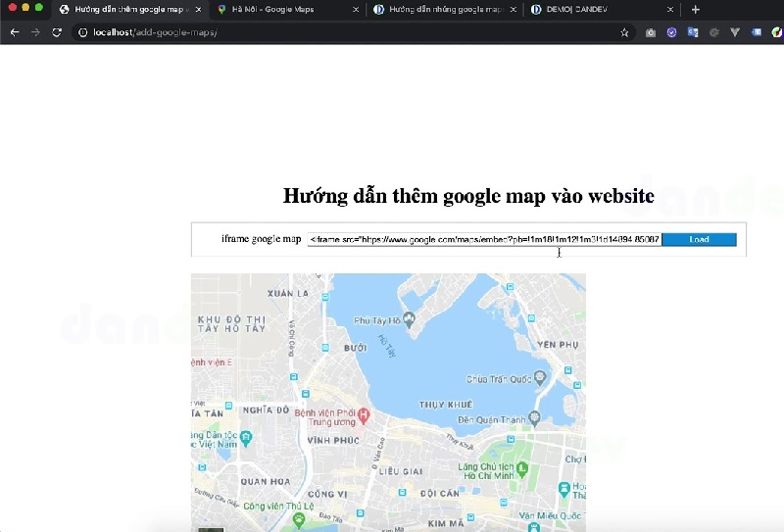
Task: Click the BƯỞI district label on map
Action: (x=355, y=348)
